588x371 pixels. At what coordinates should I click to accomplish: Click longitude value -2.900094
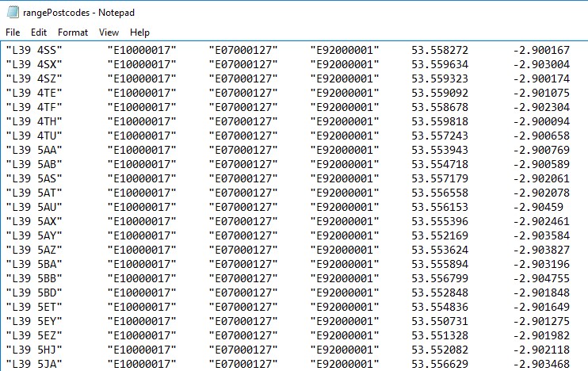[x=541, y=121]
